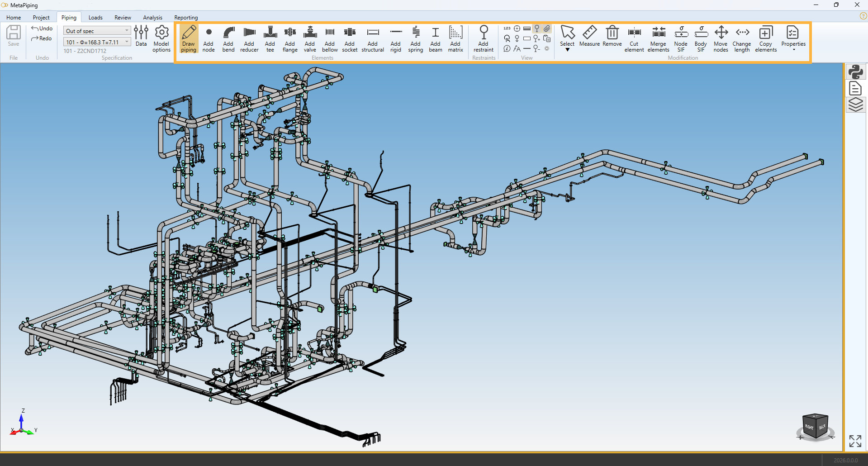Add a restraint to the model

pos(483,39)
